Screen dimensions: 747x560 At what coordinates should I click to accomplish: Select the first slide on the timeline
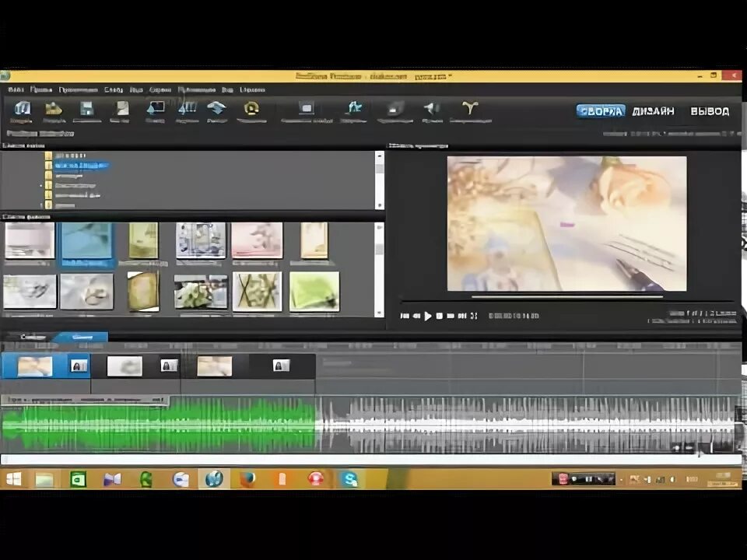35,366
